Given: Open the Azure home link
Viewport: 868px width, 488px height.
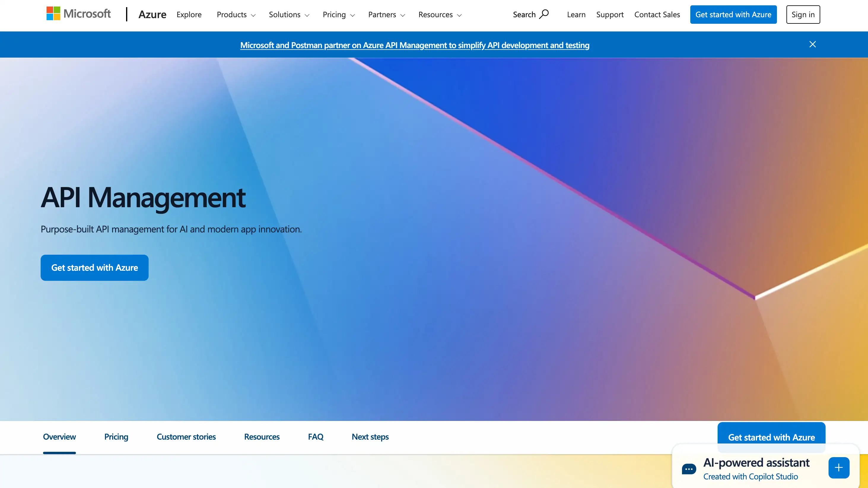Looking at the screenshot, I should coord(152,15).
